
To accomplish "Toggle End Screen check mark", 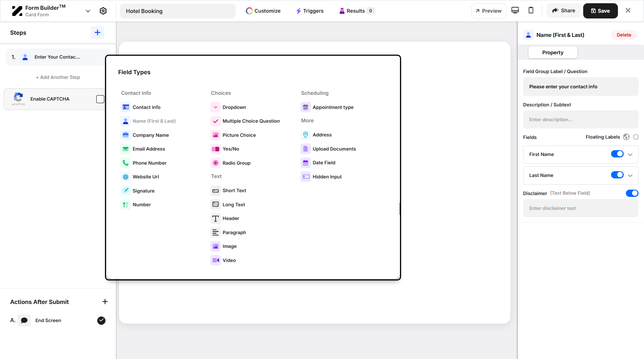I will click(101, 320).
